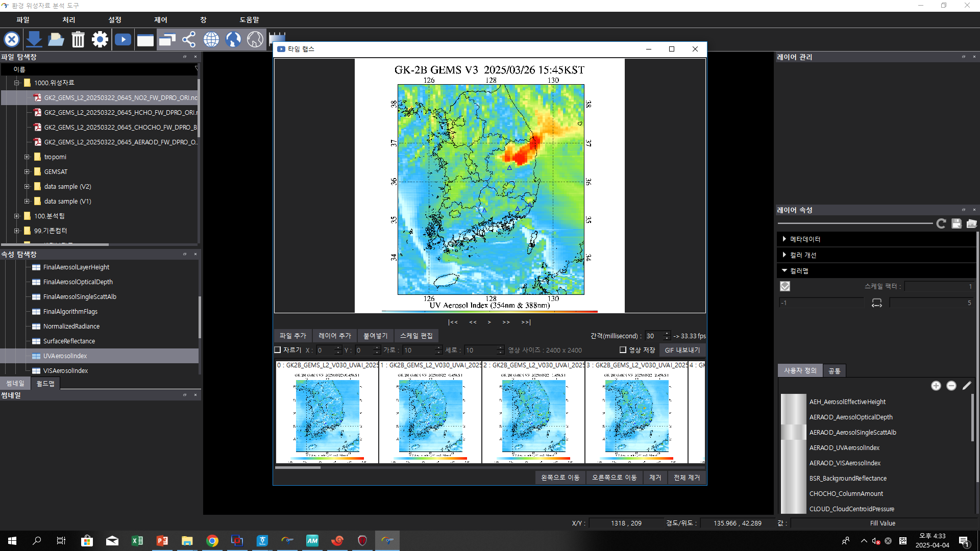Click the share nodes toolbar icon
The image size is (980, 551).
point(189,39)
